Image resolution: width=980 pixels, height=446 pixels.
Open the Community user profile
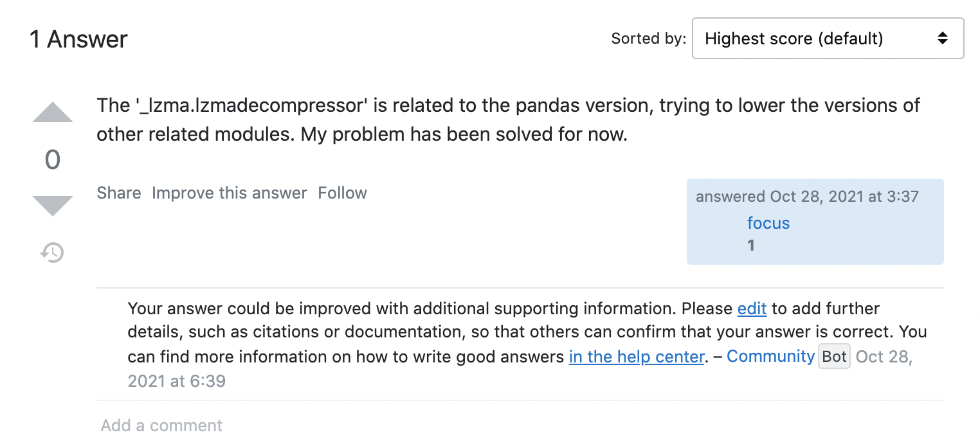pyautogui.click(x=770, y=356)
